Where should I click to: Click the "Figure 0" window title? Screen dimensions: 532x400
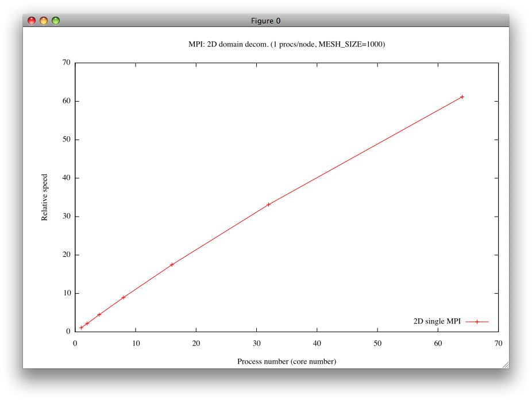265,21
